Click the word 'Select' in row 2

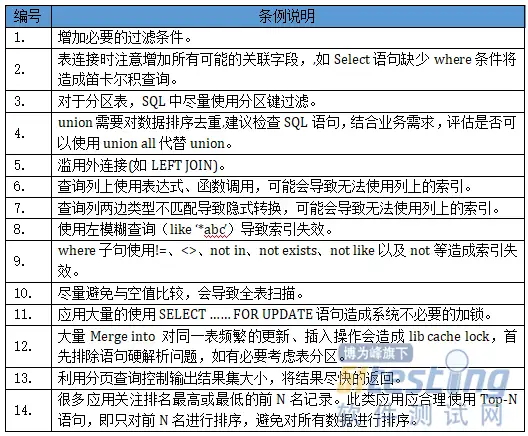352,59
